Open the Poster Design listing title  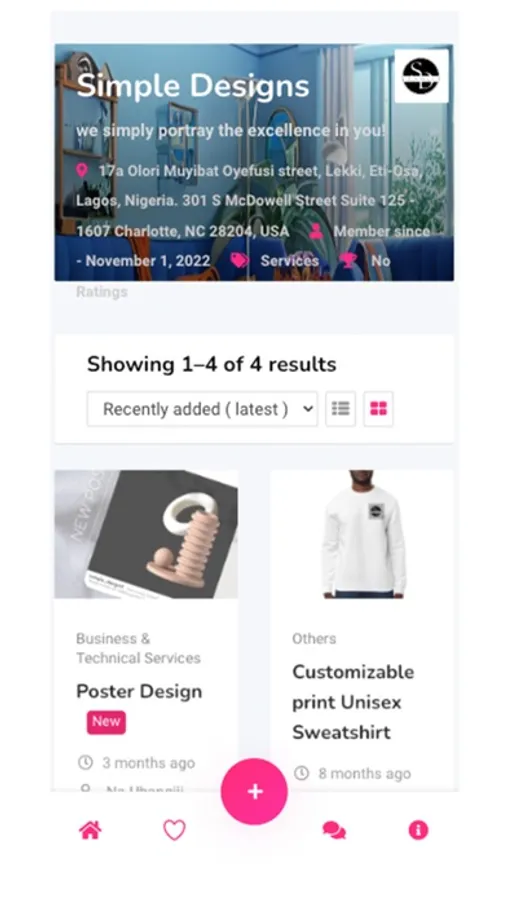coord(139,691)
